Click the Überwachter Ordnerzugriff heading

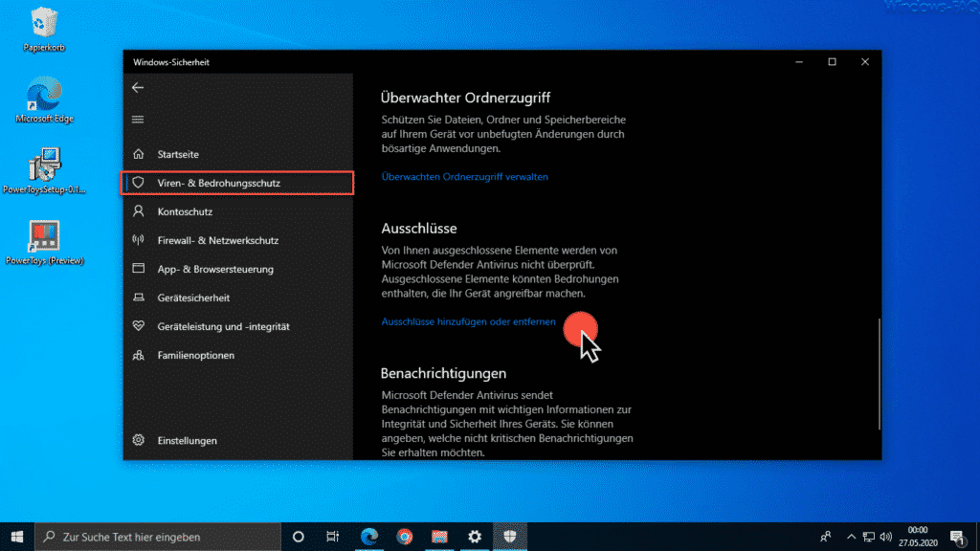tap(466, 99)
